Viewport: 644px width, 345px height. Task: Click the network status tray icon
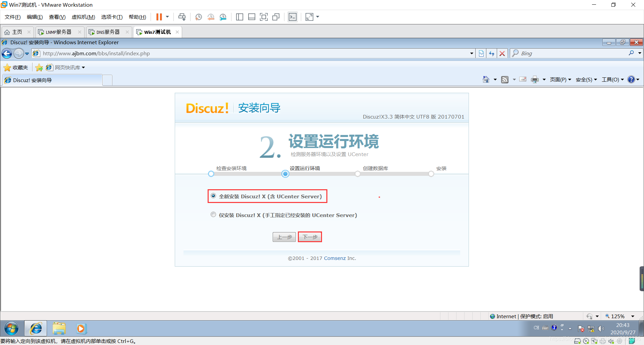coord(591,329)
